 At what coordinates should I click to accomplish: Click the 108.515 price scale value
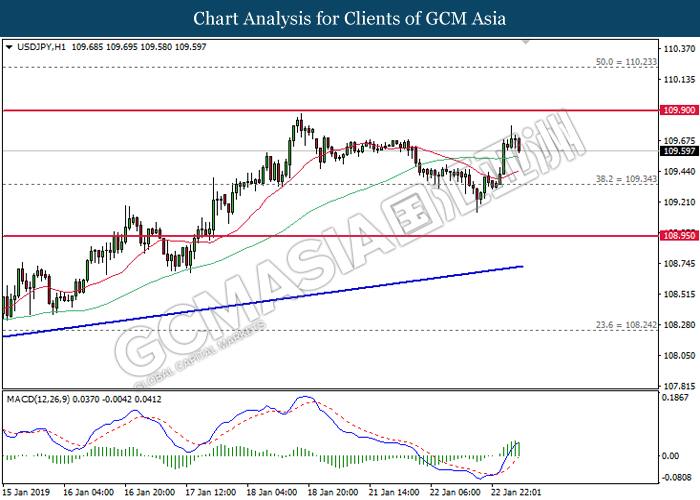679,294
